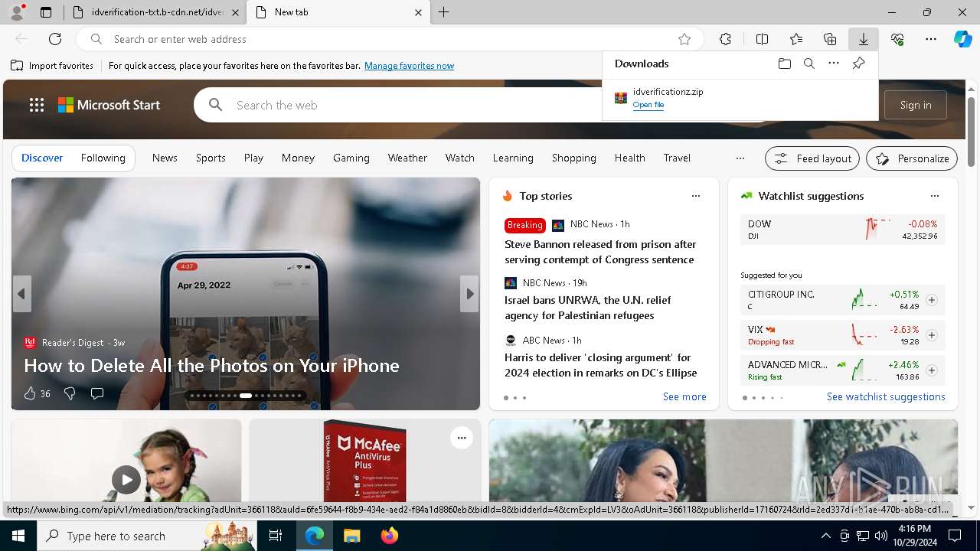The width and height of the screenshot is (980, 551).
Task: Open the Gaming category
Action: point(351,158)
